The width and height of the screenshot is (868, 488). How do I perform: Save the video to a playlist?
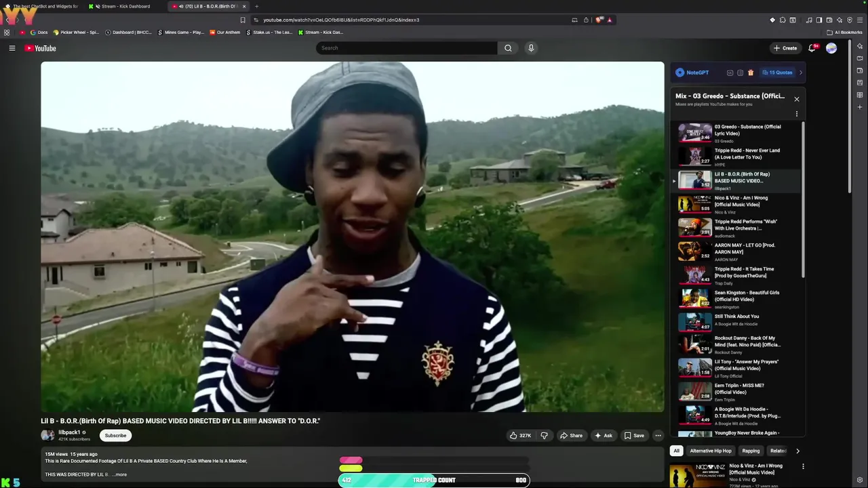point(634,436)
